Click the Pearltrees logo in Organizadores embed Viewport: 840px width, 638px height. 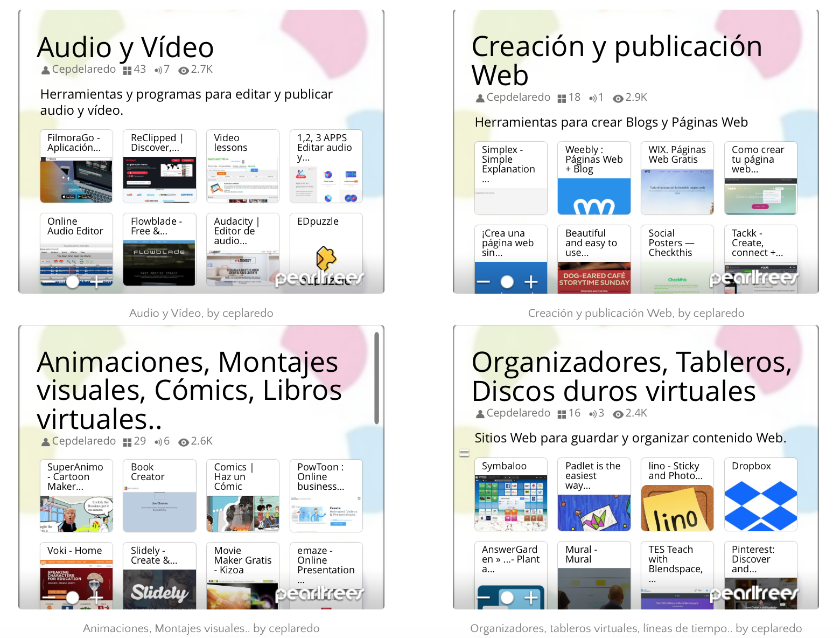[754, 593]
